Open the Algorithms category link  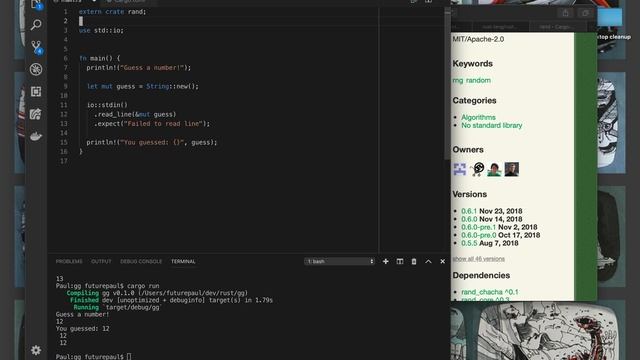pos(478,117)
